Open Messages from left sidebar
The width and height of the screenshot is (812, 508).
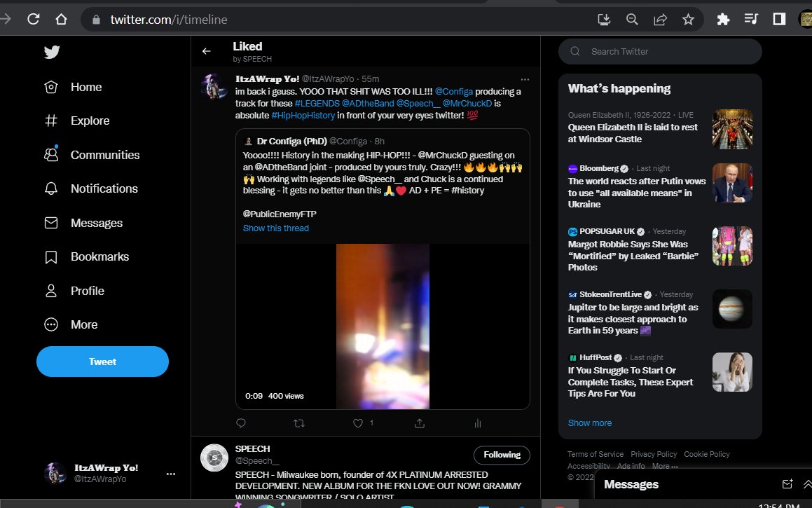[83, 224]
